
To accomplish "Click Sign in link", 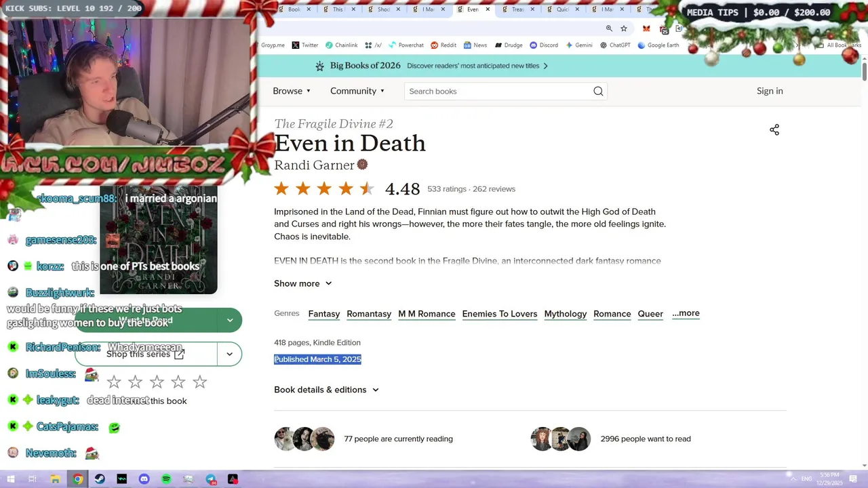I will (x=770, y=91).
